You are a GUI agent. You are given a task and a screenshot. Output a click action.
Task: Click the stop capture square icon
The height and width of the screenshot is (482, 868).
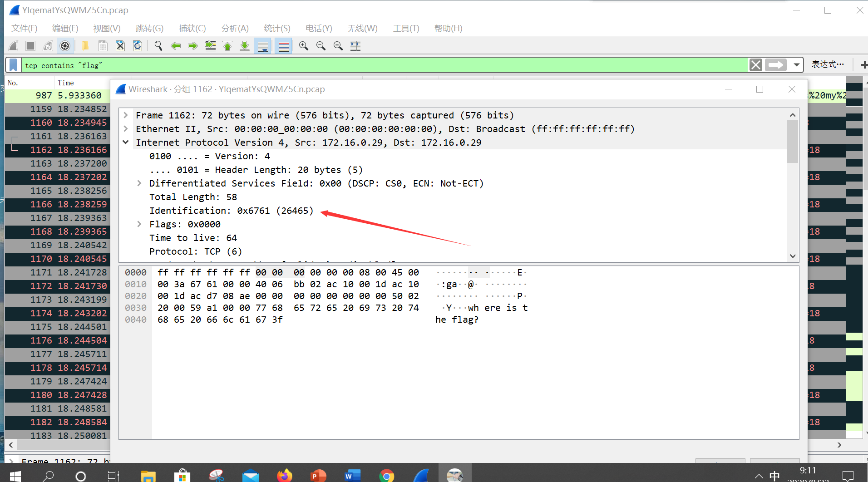pyautogui.click(x=30, y=46)
